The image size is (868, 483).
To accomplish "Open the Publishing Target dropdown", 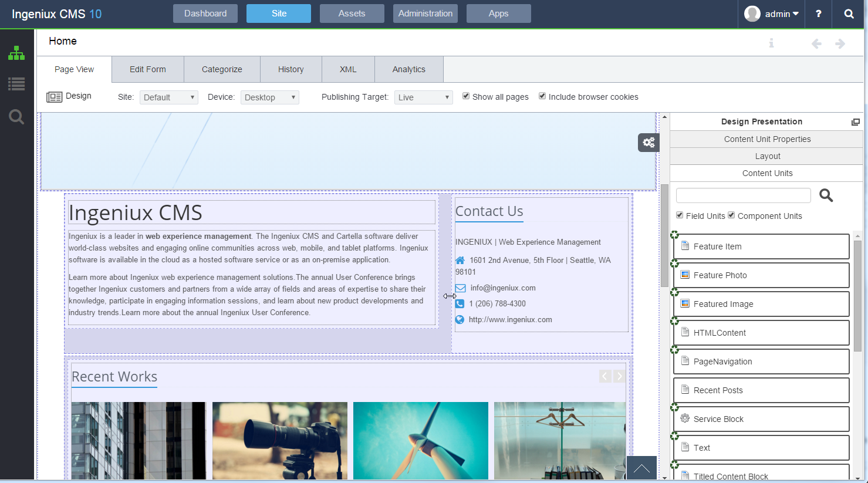I will (x=423, y=97).
